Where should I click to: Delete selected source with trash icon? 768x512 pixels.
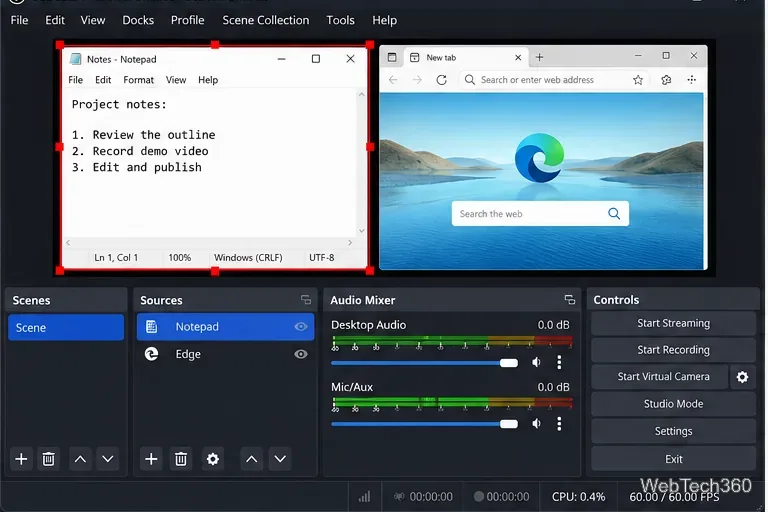(x=181, y=459)
